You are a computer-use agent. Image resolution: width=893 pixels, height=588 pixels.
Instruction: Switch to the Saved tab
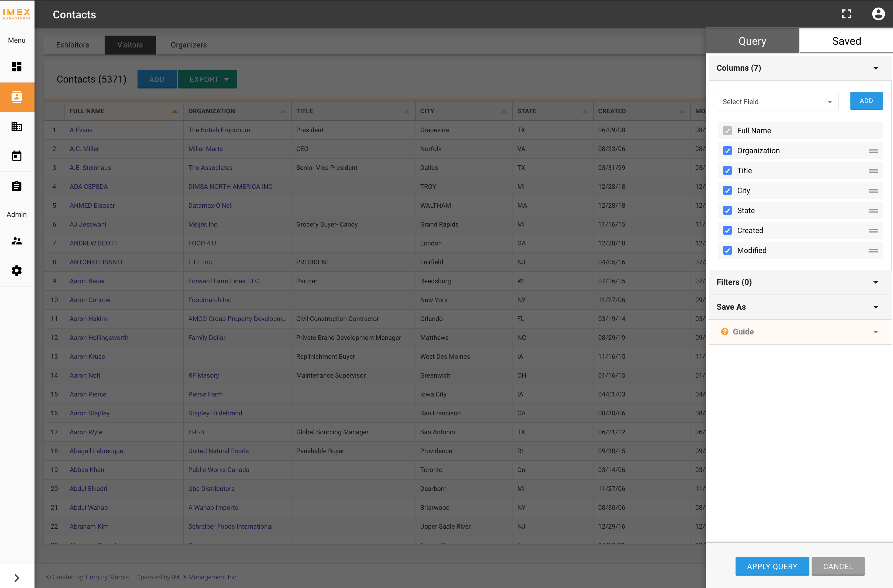pos(846,41)
